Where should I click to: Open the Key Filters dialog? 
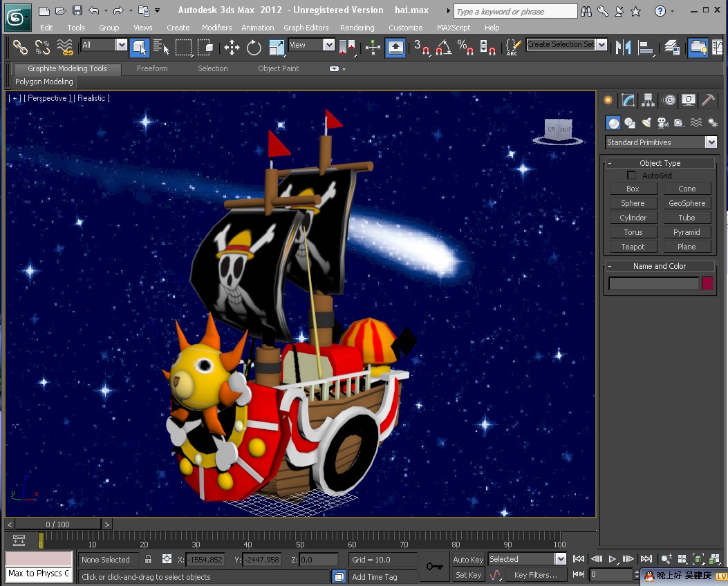pyautogui.click(x=535, y=575)
